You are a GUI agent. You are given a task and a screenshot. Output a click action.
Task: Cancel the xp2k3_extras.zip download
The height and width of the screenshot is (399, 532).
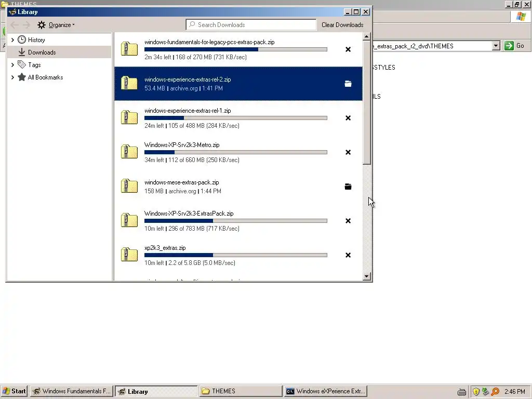[348, 255]
